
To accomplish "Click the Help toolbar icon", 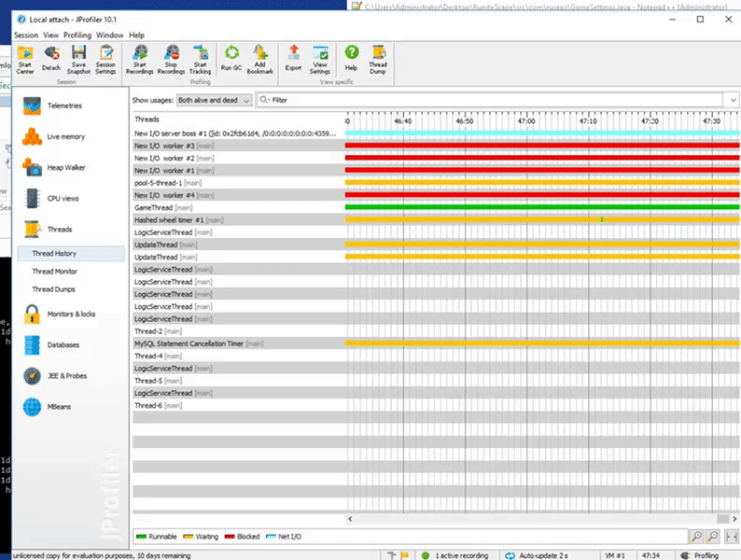I will point(351,60).
